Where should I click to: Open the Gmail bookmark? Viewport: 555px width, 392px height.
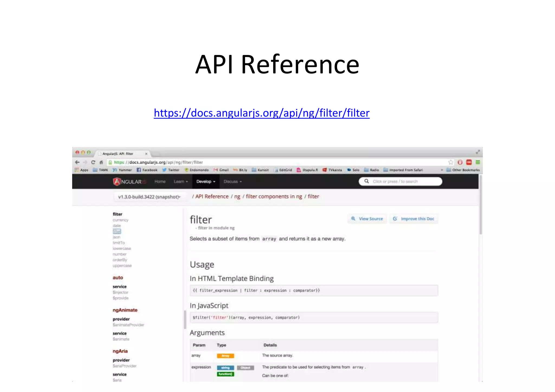click(x=221, y=170)
